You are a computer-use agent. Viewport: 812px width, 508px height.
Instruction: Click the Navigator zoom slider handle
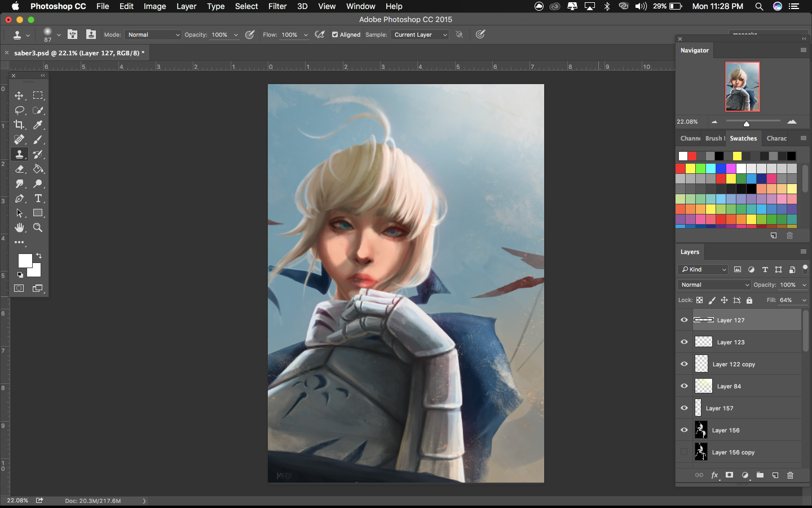click(x=746, y=124)
